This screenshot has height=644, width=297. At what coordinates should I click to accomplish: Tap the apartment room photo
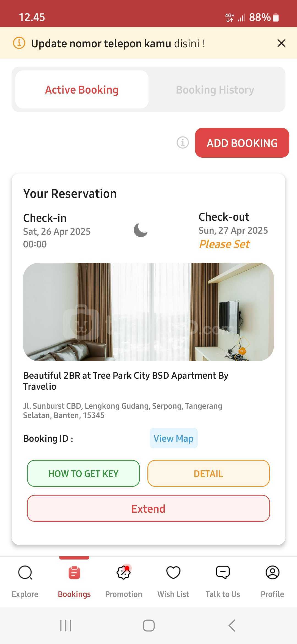point(148,312)
